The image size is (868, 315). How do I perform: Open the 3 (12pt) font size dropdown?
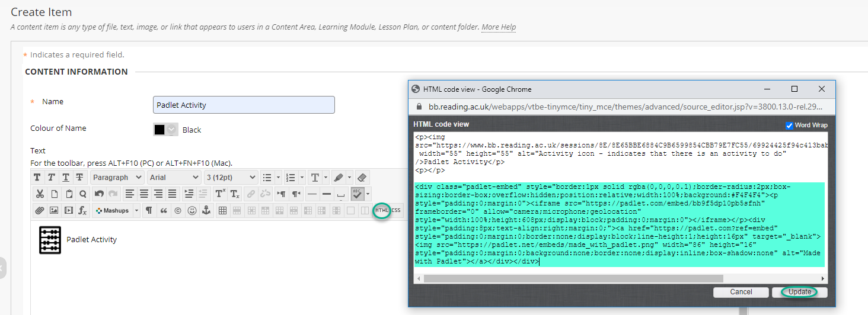(x=231, y=177)
